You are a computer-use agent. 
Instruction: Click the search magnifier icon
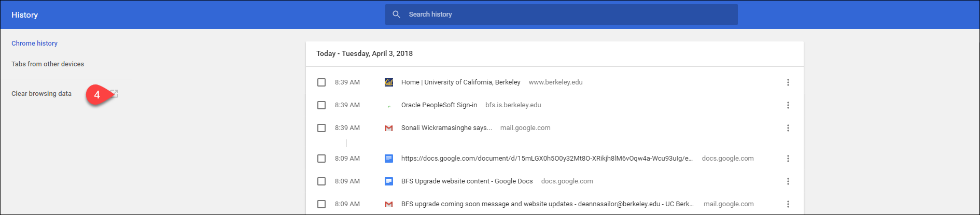point(396,15)
